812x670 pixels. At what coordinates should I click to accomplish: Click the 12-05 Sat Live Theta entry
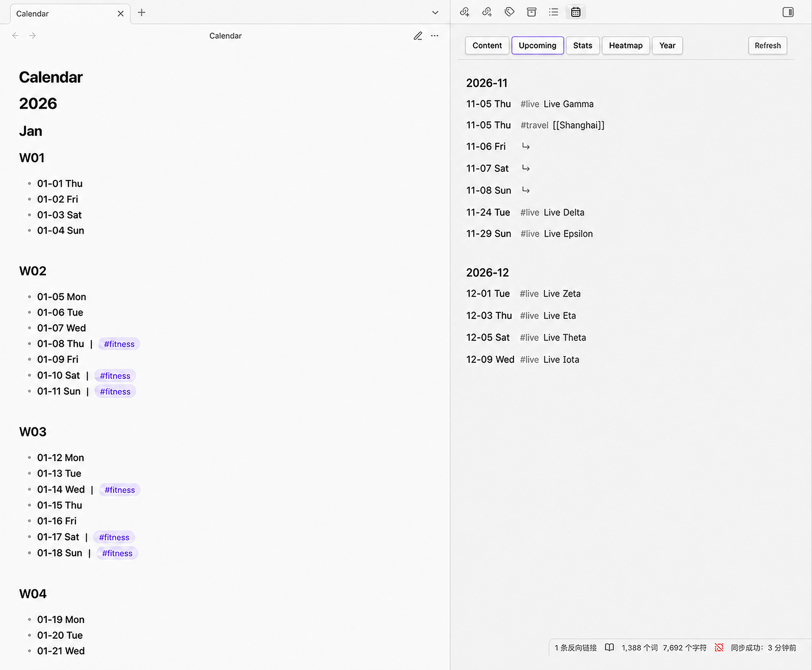tap(526, 338)
